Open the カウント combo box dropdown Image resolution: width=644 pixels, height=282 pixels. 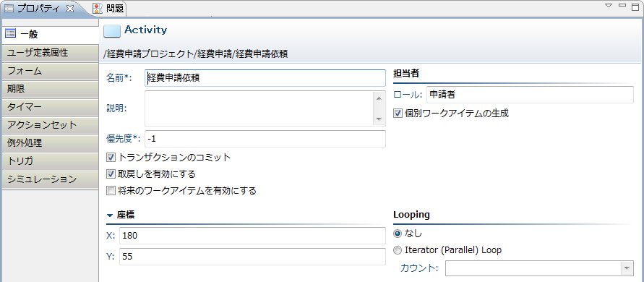[x=627, y=268]
